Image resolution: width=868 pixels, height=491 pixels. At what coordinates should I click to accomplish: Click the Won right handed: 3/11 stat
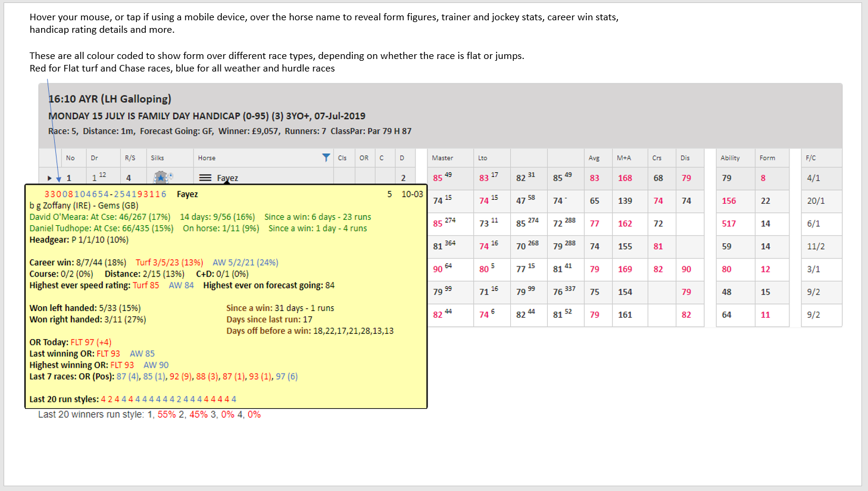click(x=88, y=319)
